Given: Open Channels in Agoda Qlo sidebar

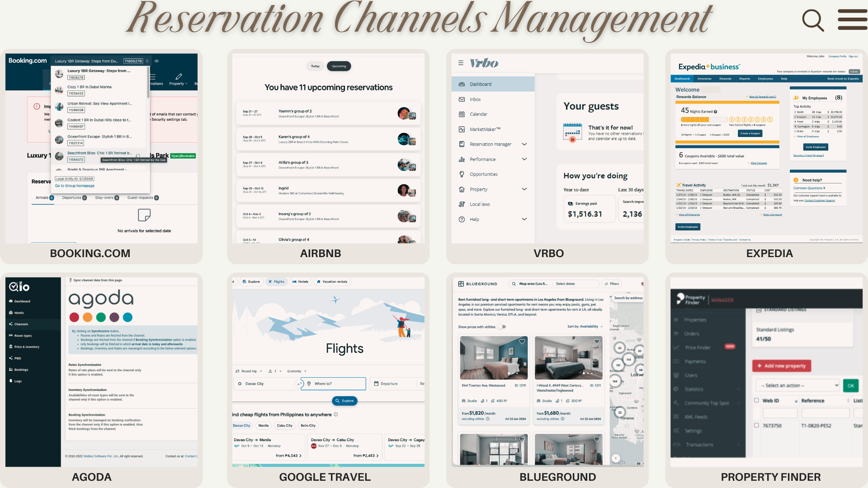Looking at the screenshot, I should pyautogui.click(x=21, y=324).
